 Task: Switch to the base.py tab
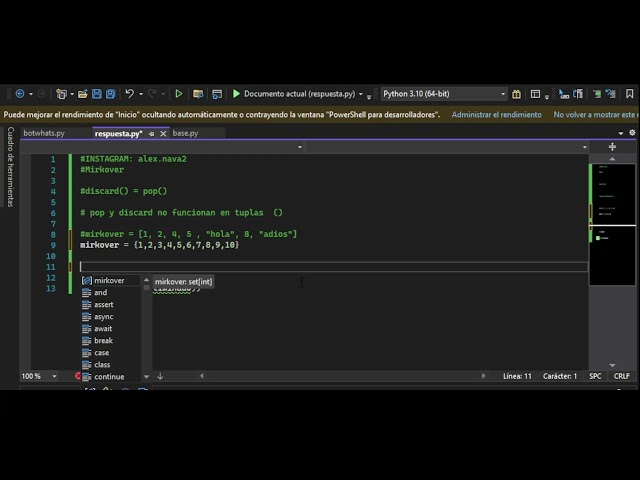[185, 133]
